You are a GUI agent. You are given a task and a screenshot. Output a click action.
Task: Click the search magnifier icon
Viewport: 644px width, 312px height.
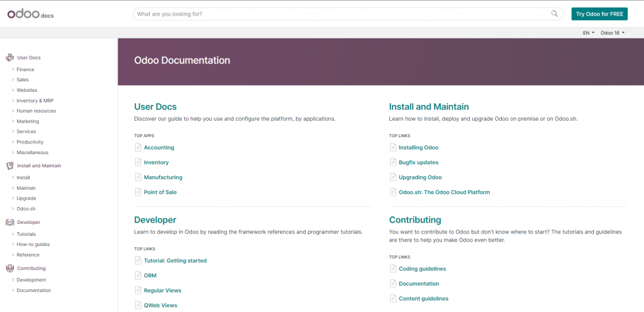click(555, 14)
